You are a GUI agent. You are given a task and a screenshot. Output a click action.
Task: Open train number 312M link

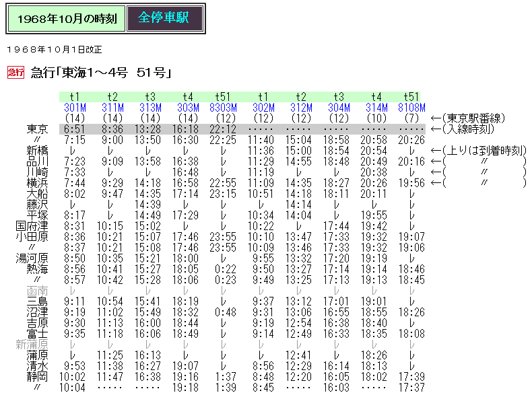(x=301, y=108)
